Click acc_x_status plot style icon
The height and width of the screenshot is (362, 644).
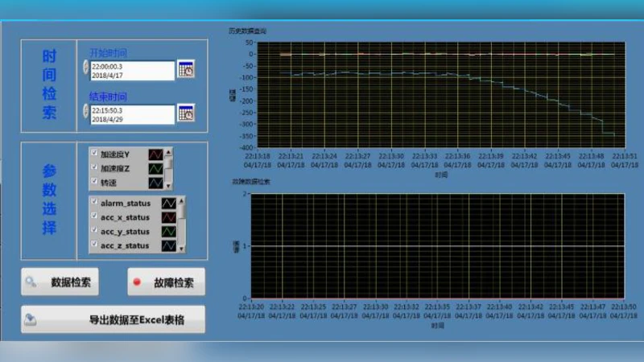pos(169,217)
